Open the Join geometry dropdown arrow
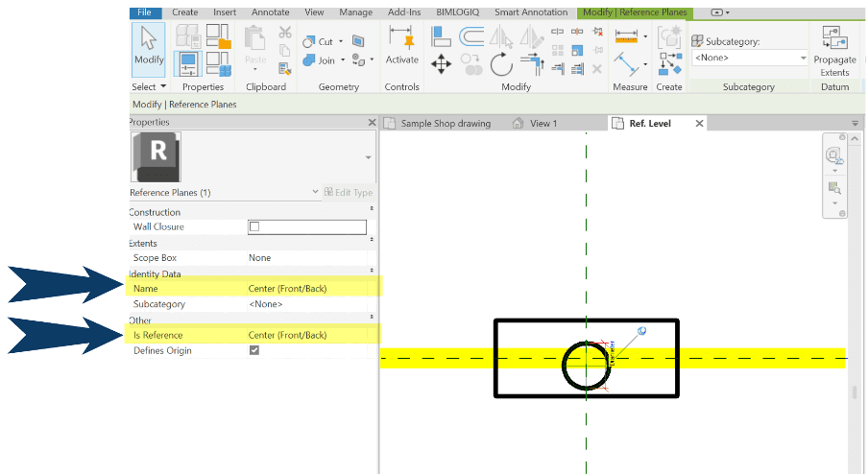The image size is (868, 474). [343, 59]
